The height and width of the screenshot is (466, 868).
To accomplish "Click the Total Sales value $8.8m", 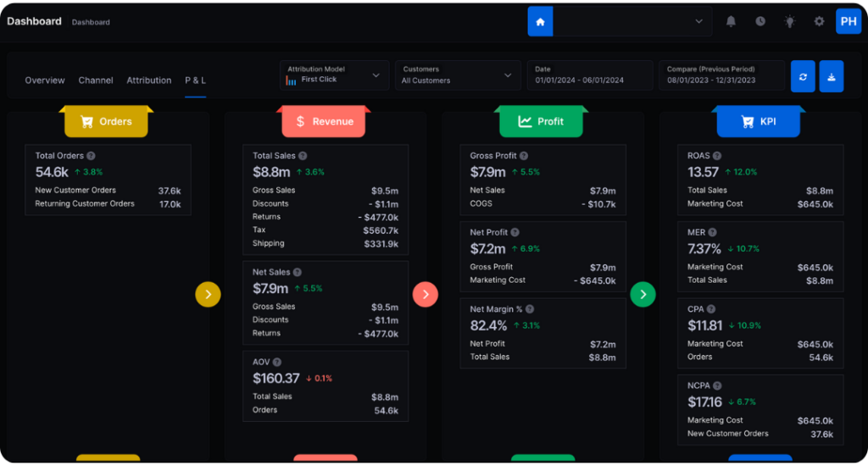I will tap(271, 172).
